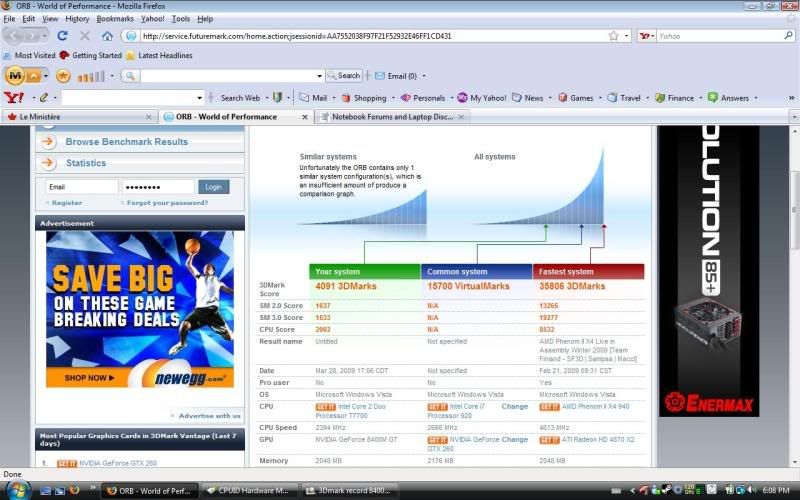Click the round M logo toolbar button
800x500 pixels.
[15, 76]
